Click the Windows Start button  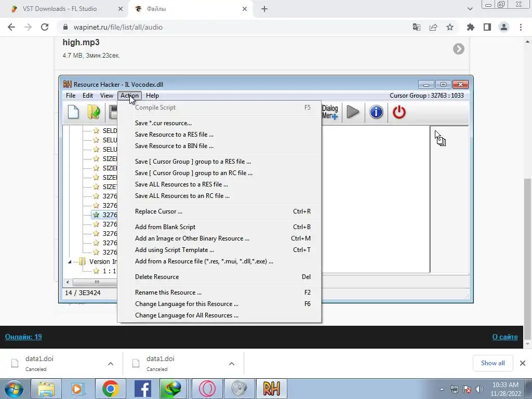click(x=13, y=389)
